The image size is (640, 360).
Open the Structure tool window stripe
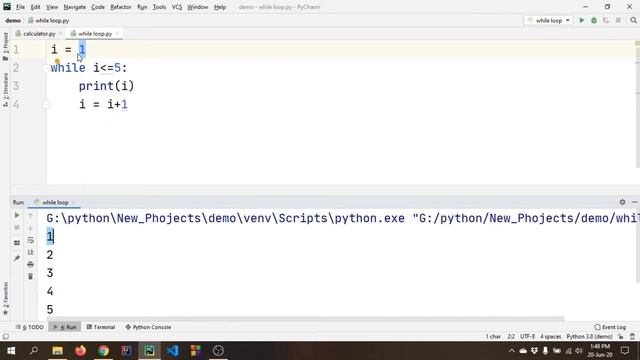pyautogui.click(x=5, y=90)
